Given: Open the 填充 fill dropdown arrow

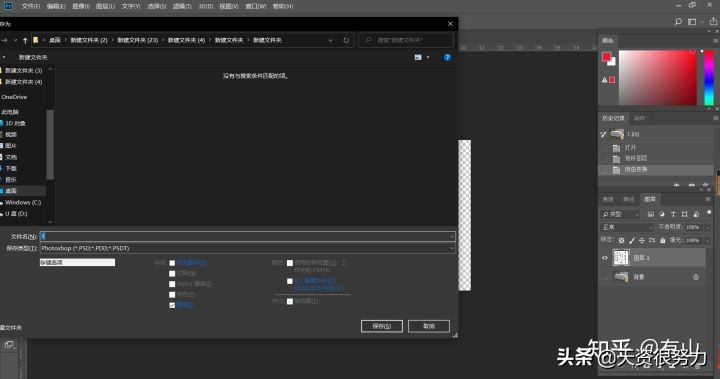Looking at the screenshot, I should point(708,240).
